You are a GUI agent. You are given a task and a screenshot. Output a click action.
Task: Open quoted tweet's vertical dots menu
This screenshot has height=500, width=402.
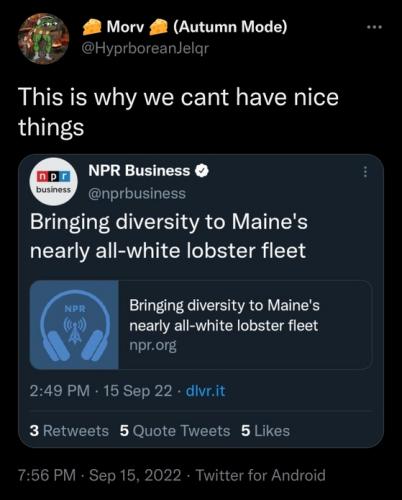(365, 172)
